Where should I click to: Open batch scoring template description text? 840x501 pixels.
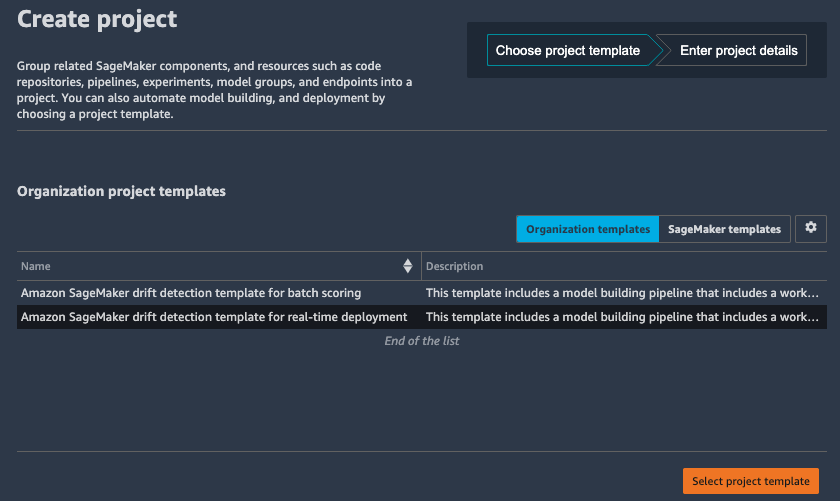[622, 293]
